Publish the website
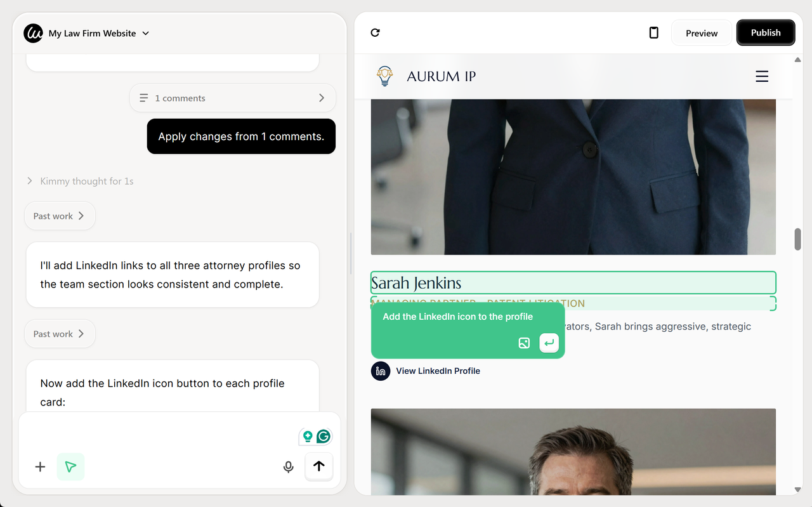Viewport: 812px width, 507px height. pos(766,32)
